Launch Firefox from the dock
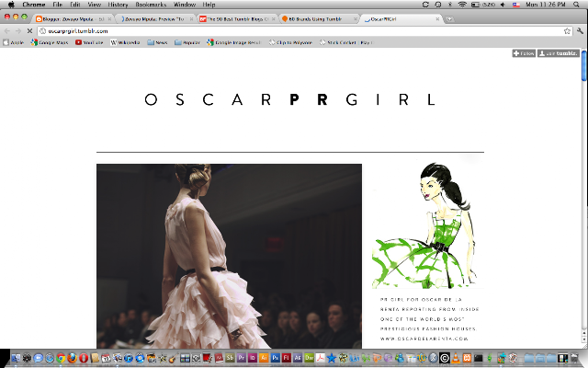Screen dimensions: 588x368 72,358
